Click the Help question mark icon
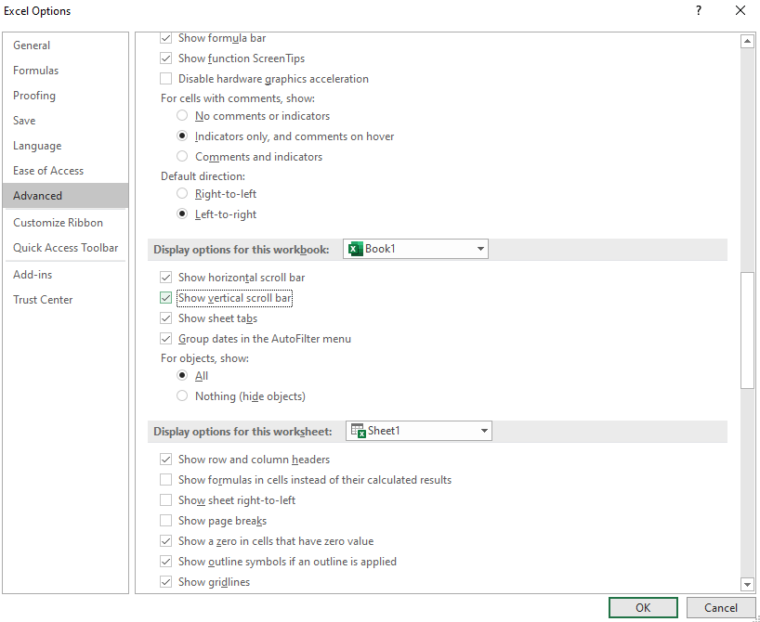 point(698,11)
